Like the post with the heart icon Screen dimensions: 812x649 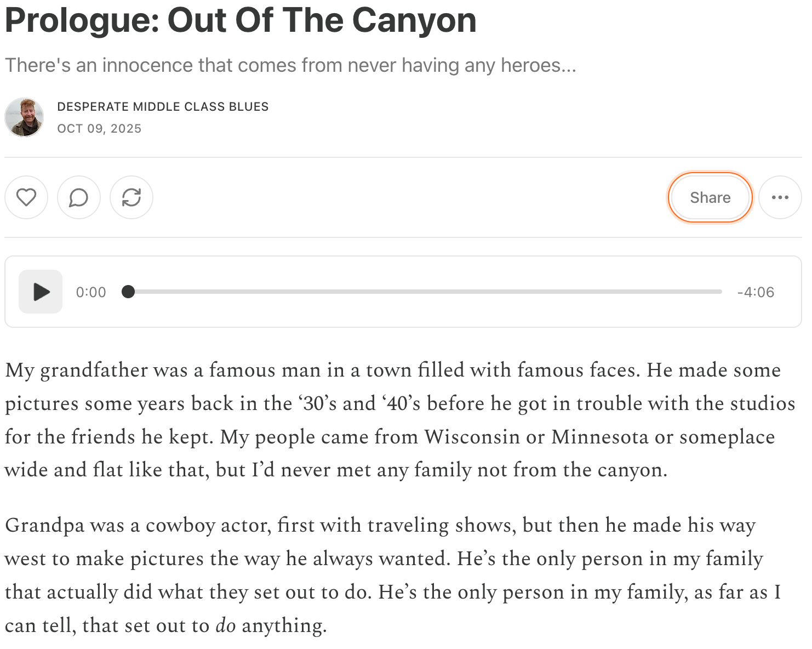[x=26, y=197]
